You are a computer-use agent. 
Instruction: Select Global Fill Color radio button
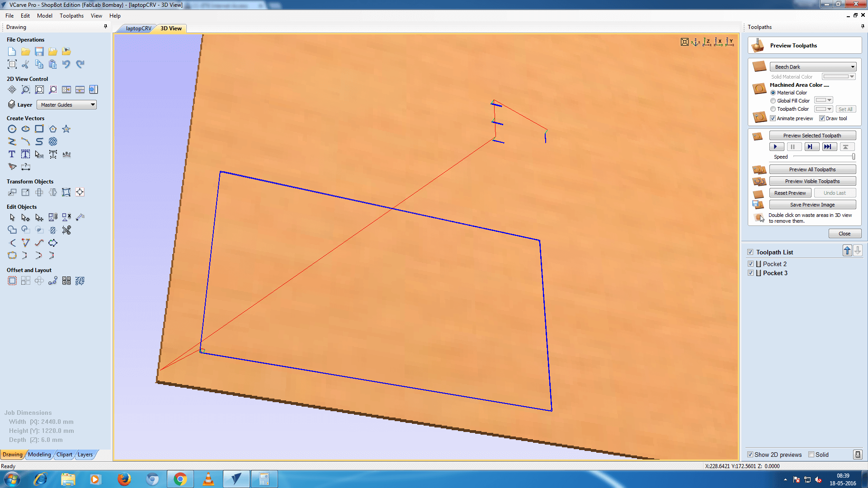[773, 101]
